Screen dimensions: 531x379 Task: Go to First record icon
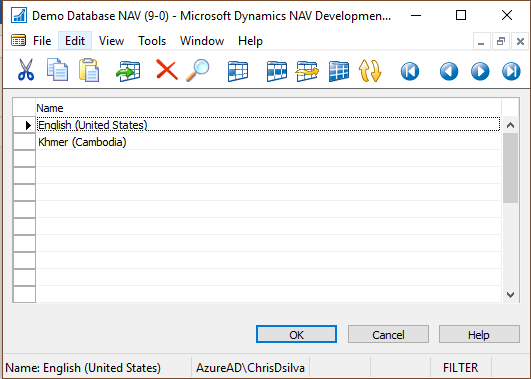(410, 71)
